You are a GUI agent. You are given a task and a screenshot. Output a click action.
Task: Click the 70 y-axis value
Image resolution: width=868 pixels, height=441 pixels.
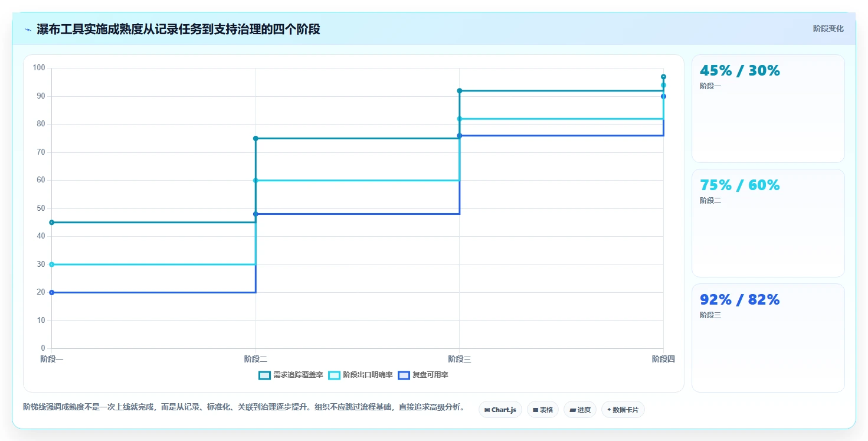tap(41, 152)
